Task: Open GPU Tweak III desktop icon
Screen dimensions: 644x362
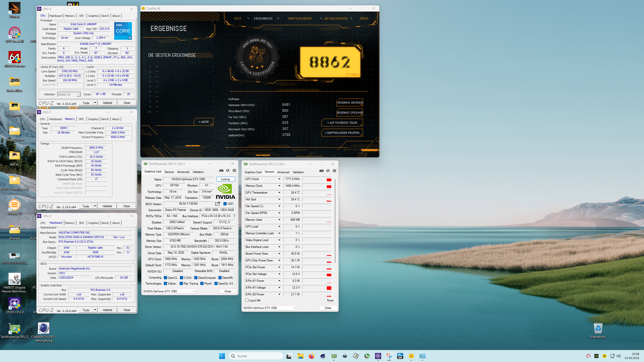Action: tap(14, 35)
